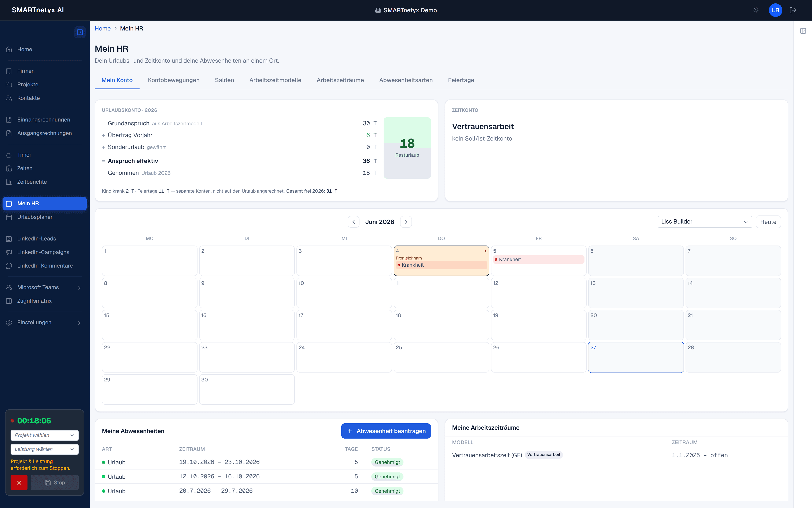Open Kontakte in the sidebar
The image size is (812, 508).
(44, 98)
